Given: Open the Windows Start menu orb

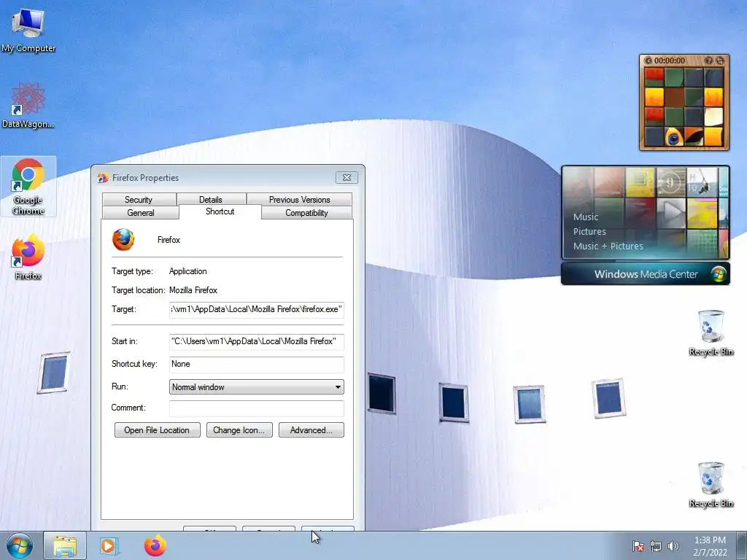Looking at the screenshot, I should [x=20, y=545].
